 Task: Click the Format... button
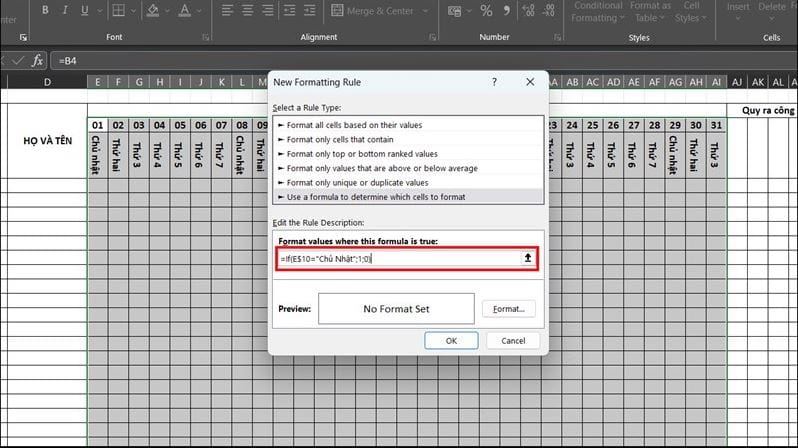point(508,309)
